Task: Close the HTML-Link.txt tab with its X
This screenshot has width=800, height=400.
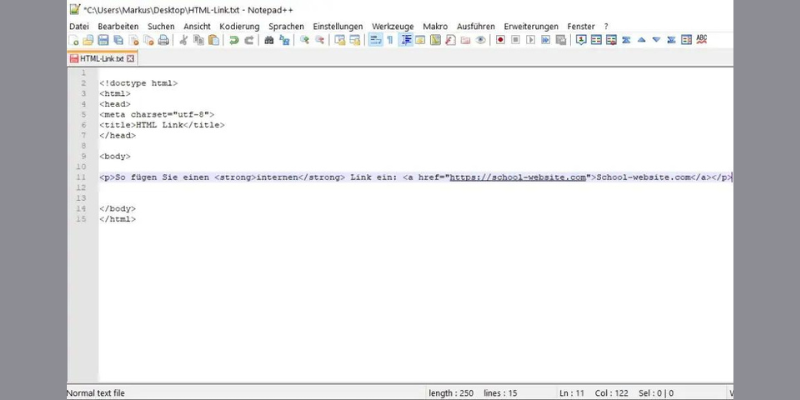Action: (x=131, y=59)
